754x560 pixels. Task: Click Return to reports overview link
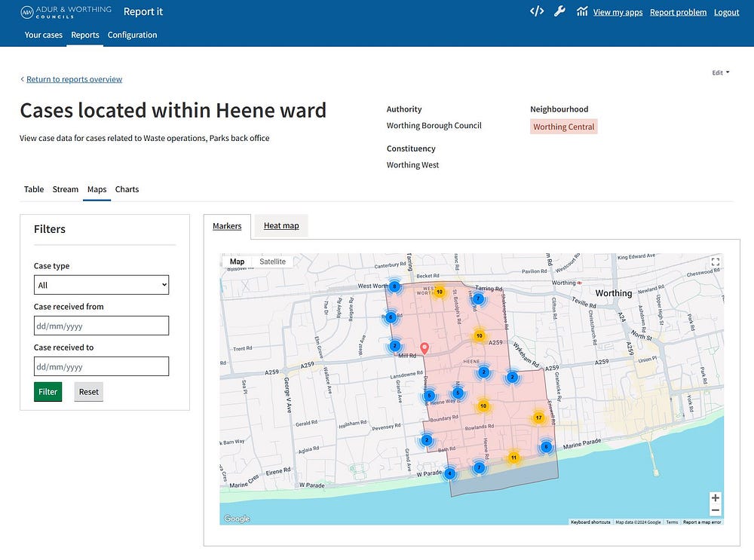click(74, 79)
